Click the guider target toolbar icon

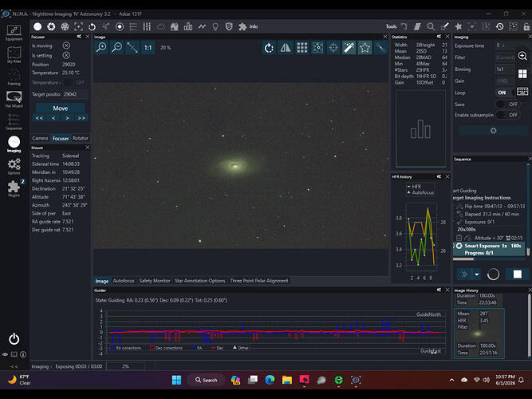coord(120,26)
